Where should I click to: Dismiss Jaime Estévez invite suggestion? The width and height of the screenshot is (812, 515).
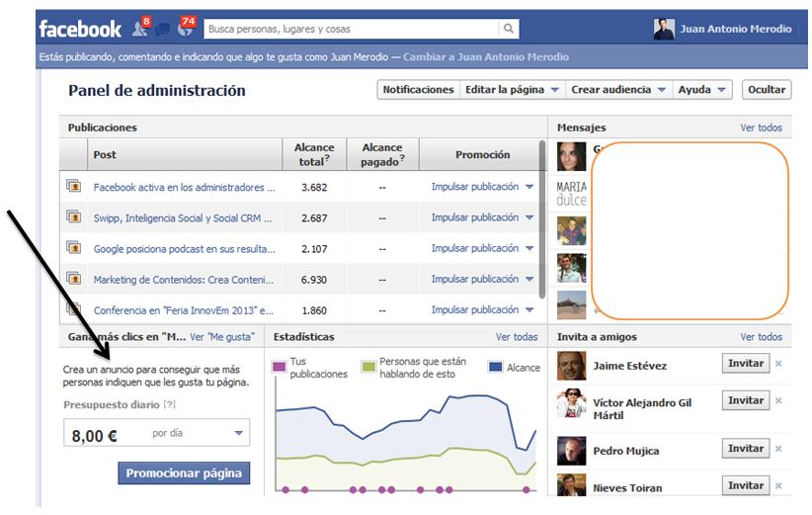point(778,364)
